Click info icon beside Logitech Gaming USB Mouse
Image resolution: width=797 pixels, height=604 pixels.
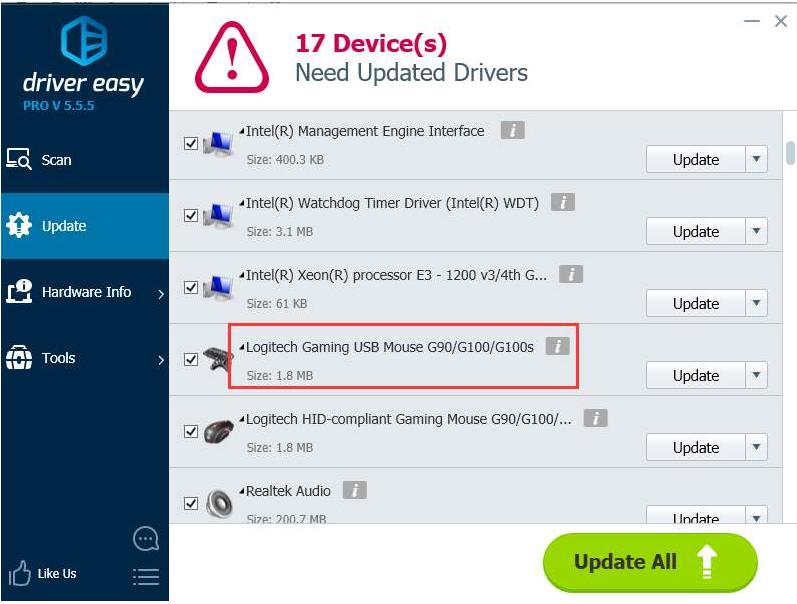(557, 347)
